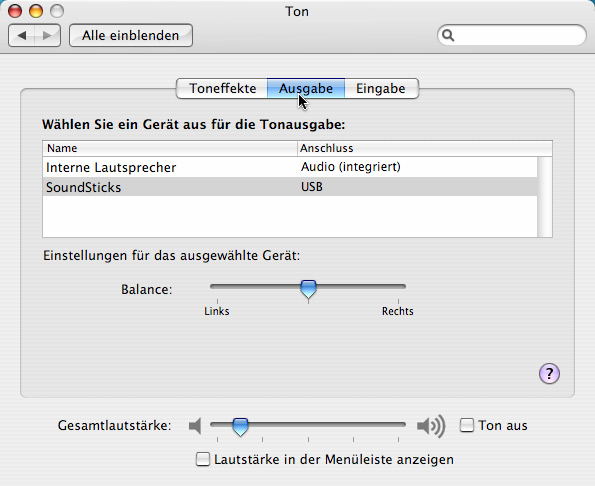Switch to the Toneffekte tab
Viewport: 595px width, 486px height.
tap(222, 88)
